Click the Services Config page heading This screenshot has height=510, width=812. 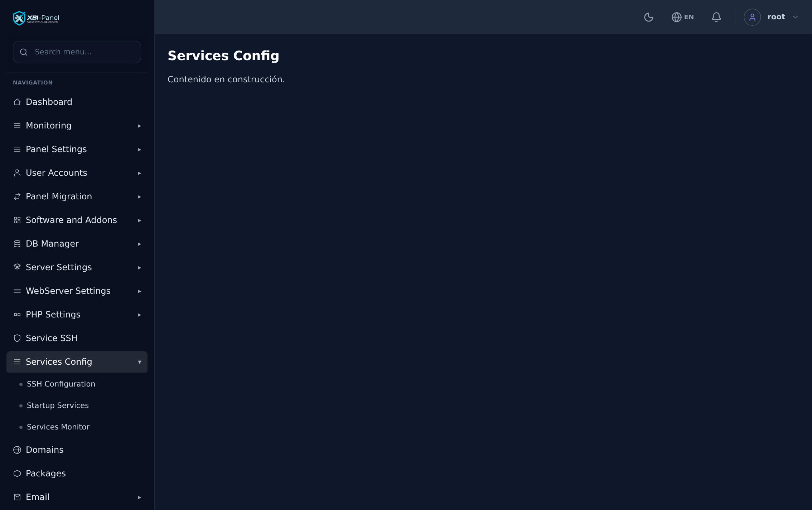(x=223, y=56)
